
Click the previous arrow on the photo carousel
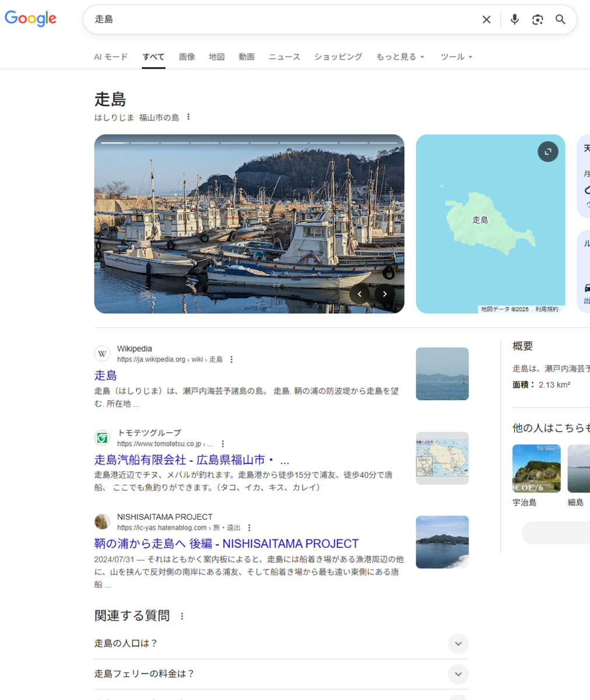[x=359, y=293]
